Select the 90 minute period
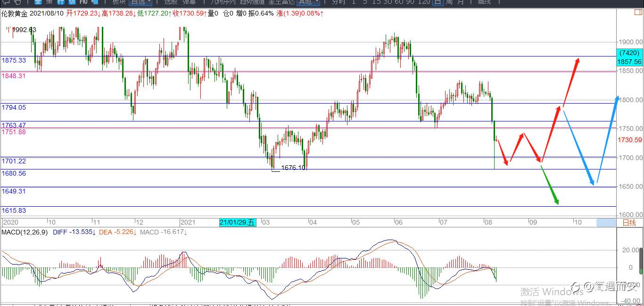Screen dimensions: 644x306 click(411, 2)
